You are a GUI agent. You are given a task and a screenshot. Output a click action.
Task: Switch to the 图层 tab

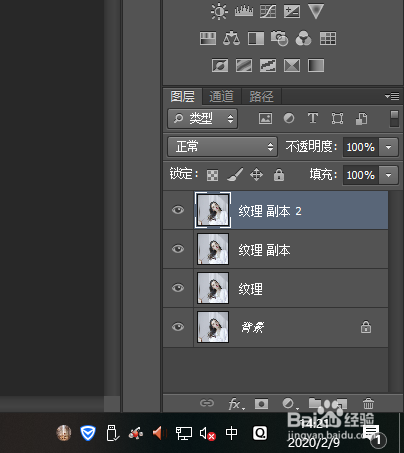pyautogui.click(x=182, y=97)
